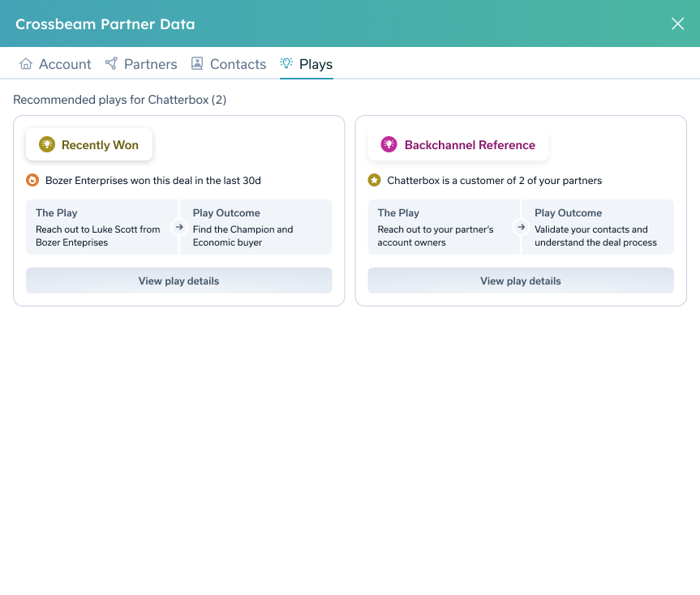Click the gold star icon beside Chatterbox

pyautogui.click(x=374, y=180)
